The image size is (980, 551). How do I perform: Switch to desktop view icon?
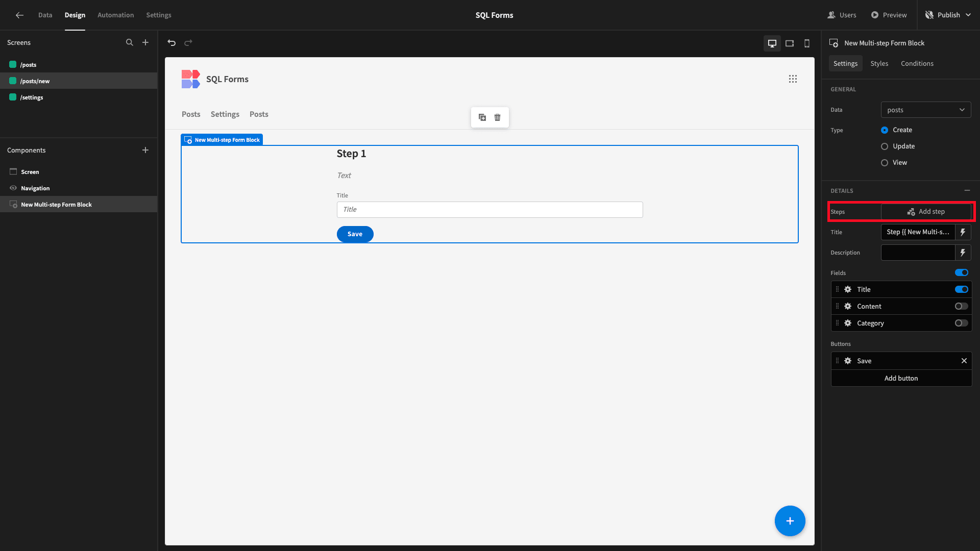coord(772,43)
